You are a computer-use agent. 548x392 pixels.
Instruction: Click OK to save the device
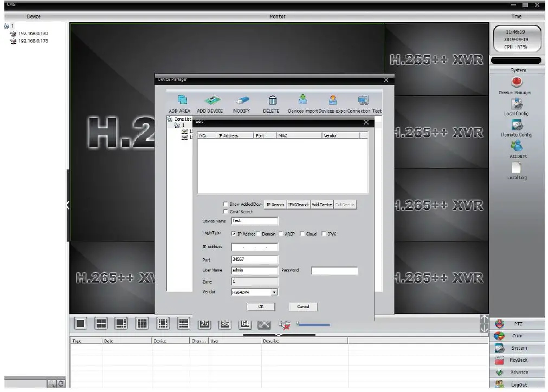[260, 306]
